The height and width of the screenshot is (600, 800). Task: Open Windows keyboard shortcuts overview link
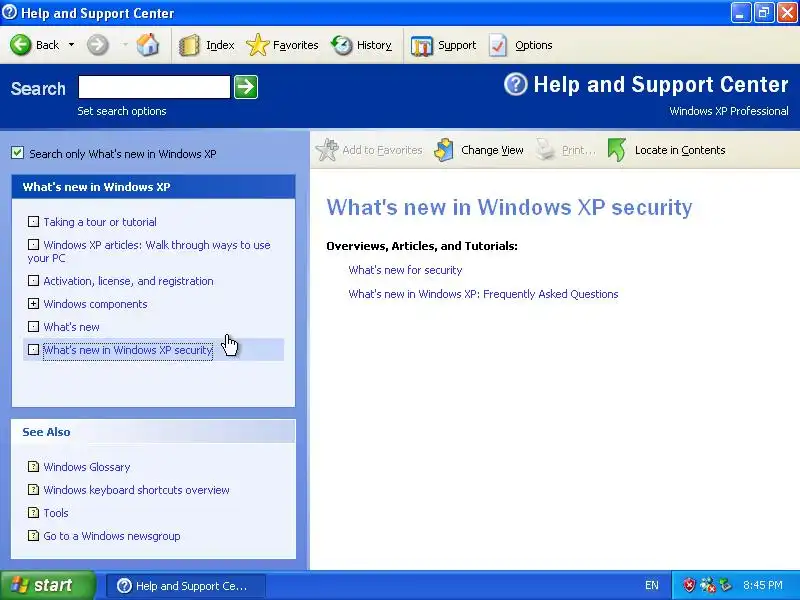[x=136, y=490]
